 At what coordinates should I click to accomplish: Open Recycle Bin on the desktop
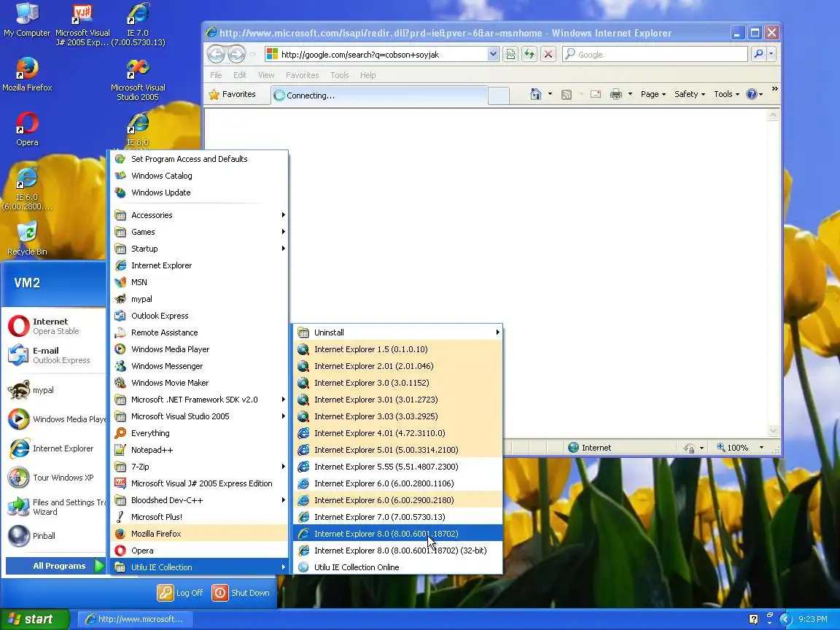pyautogui.click(x=27, y=238)
